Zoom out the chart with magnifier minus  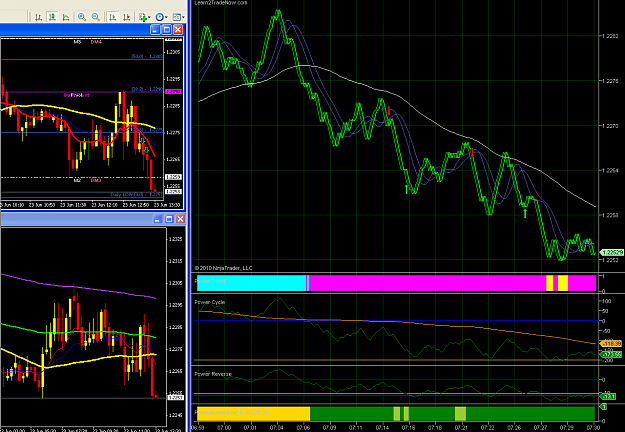[x=96, y=17]
